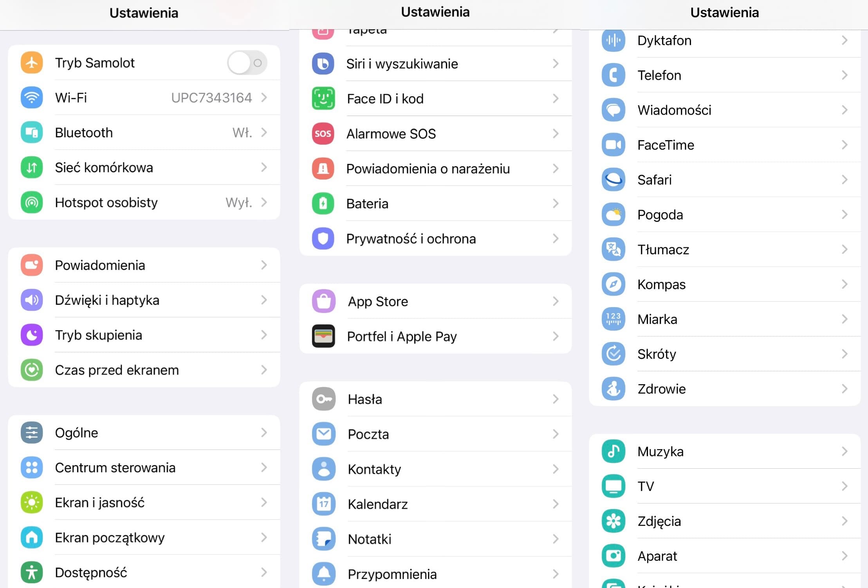The image size is (868, 588).
Task: Select the Portfel i Apple Pay label
Action: [x=402, y=336]
